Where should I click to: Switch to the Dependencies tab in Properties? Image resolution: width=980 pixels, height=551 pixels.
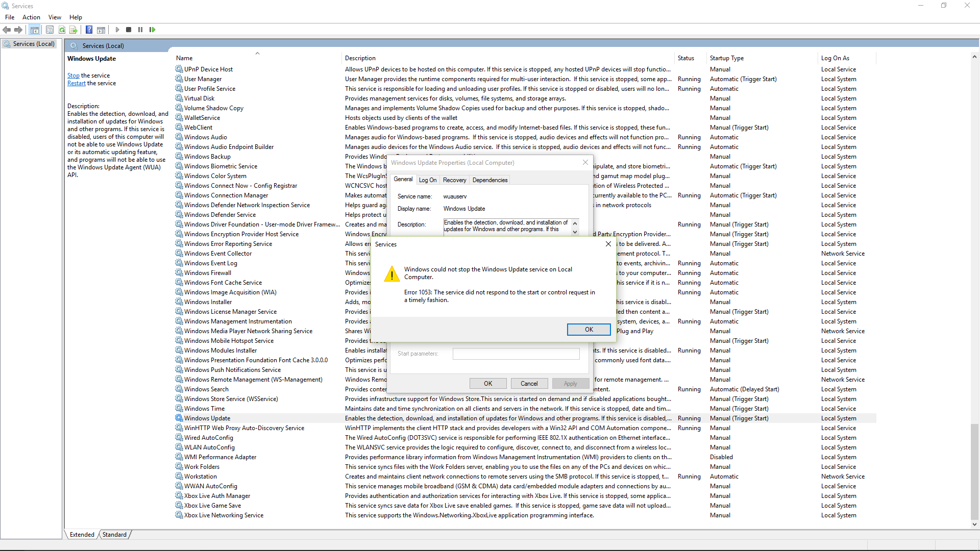click(x=490, y=180)
